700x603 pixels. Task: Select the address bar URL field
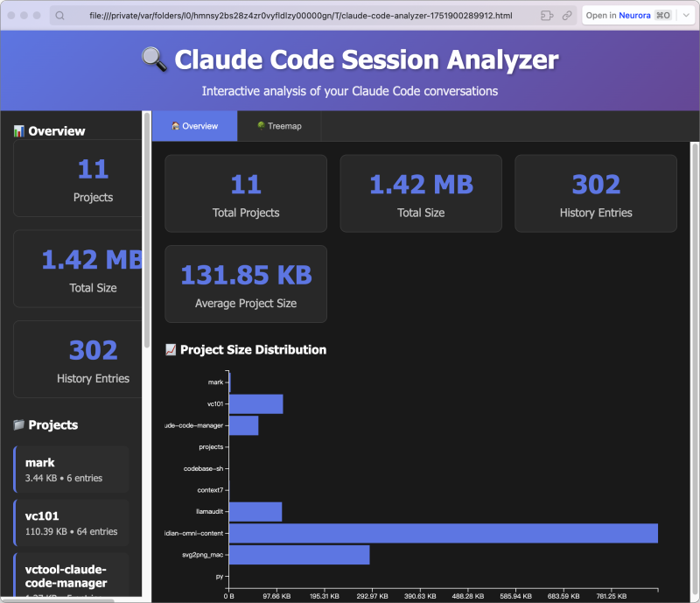point(301,16)
